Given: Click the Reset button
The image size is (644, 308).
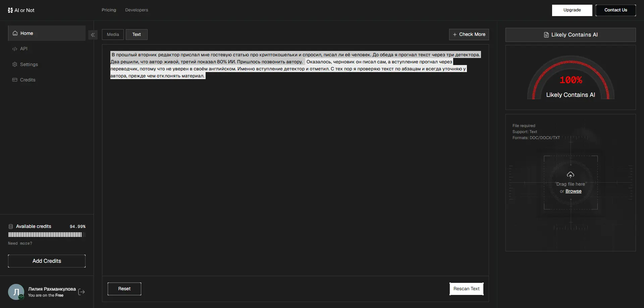Looking at the screenshot, I should (x=124, y=289).
